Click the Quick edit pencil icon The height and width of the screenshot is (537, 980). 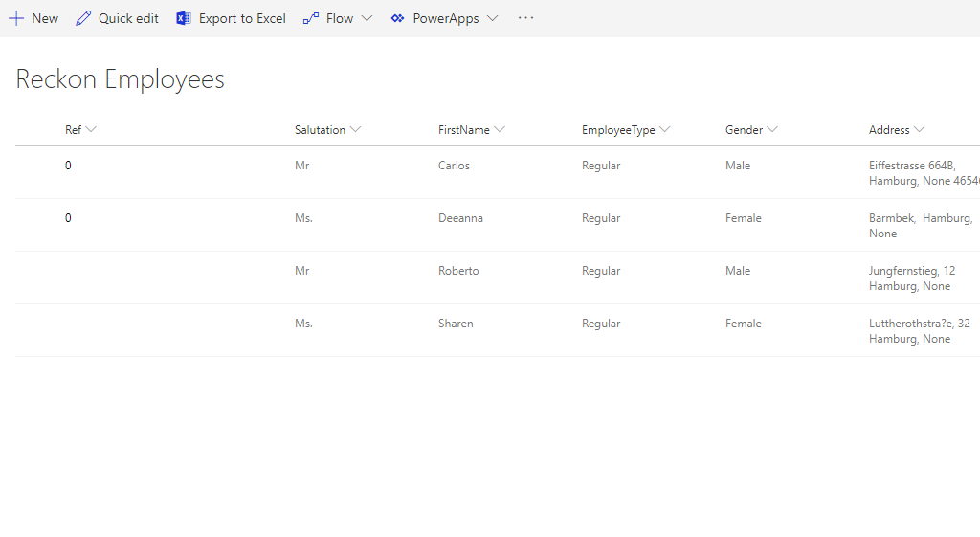tap(83, 18)
